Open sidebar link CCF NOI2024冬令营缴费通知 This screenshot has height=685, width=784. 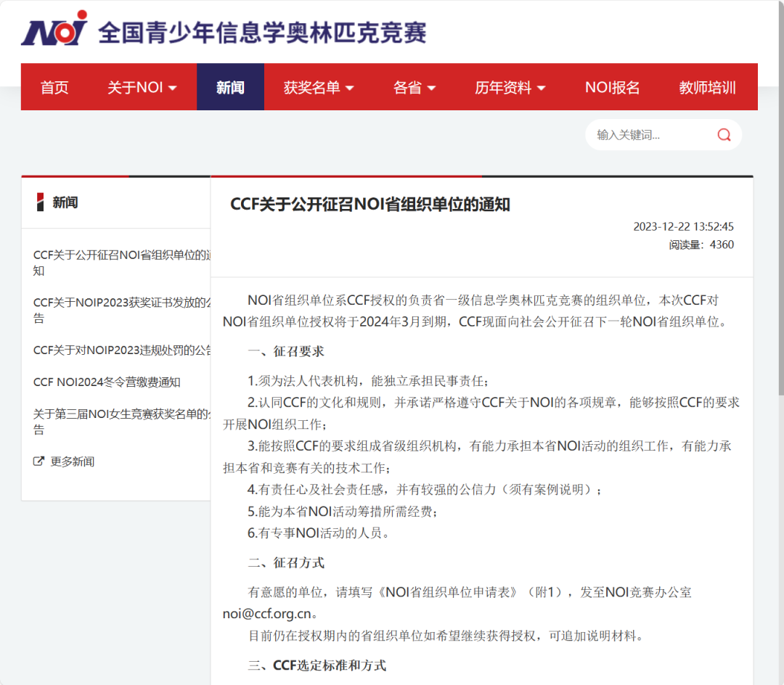(x=107, y=382)
